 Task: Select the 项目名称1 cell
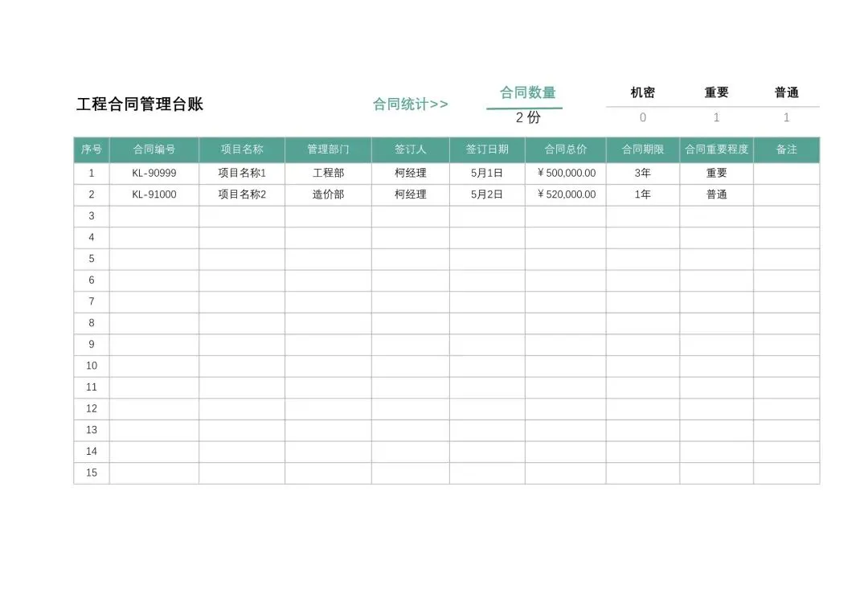point(242,174)
